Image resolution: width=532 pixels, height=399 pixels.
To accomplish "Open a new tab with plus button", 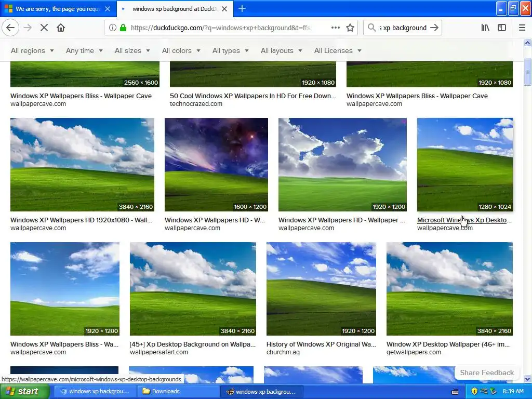I will tap(242, 8).
